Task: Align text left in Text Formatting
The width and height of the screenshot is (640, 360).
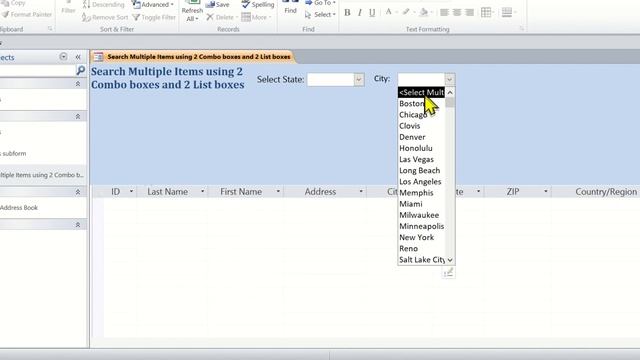Action: point(444,13)
